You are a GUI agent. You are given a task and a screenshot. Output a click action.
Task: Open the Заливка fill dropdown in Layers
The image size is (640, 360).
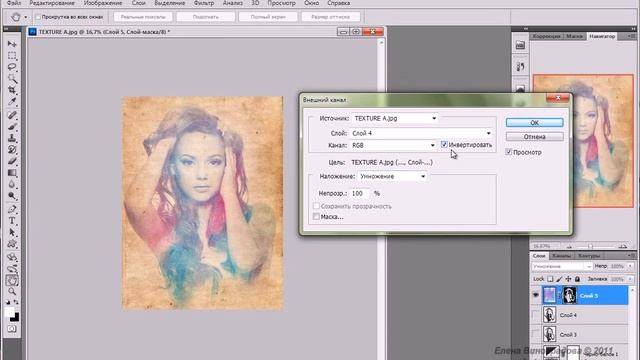coord(630,279)
